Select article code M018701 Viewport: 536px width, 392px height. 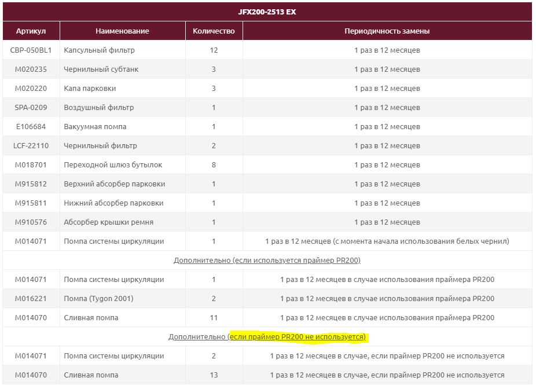pyautogui.click(x=31, y=165)
